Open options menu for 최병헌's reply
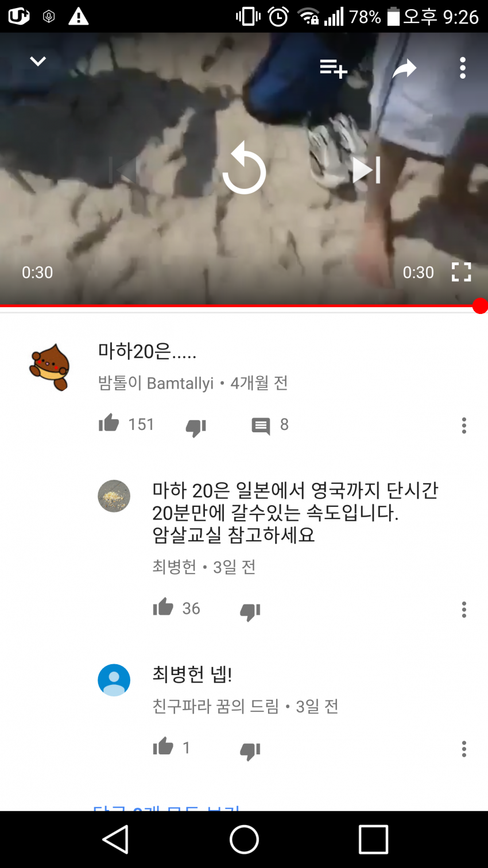 point(464,609)
